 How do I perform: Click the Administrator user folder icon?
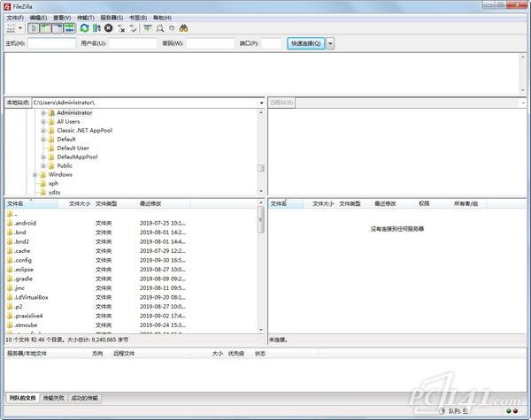click(51, 113)
